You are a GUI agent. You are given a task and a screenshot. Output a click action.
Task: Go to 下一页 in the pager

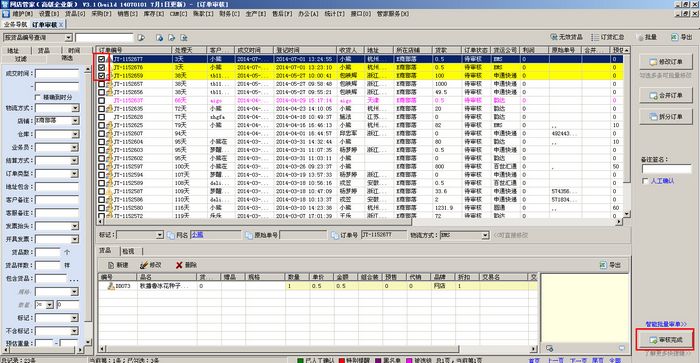578,360
